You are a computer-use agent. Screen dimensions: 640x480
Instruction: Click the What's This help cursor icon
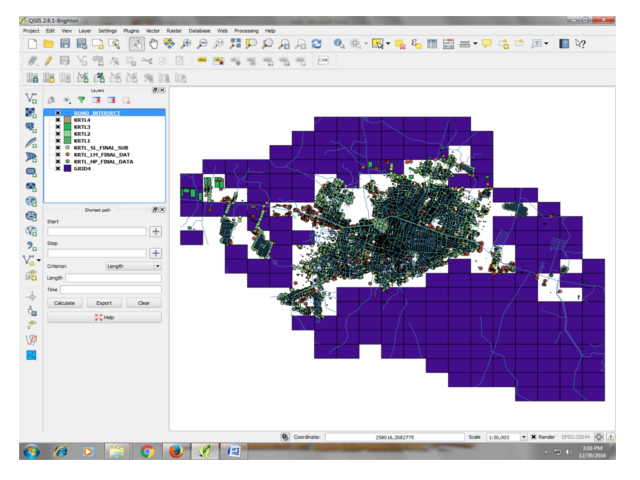[x=580, y=44]
